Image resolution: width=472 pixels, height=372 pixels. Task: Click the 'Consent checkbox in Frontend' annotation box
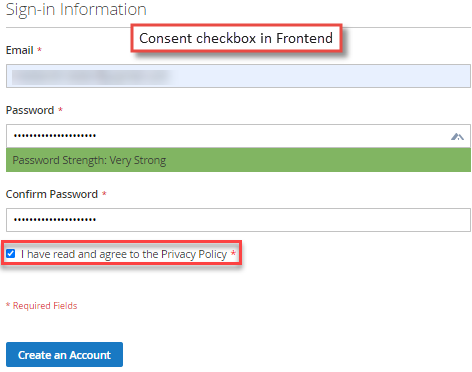pos(236,38)
